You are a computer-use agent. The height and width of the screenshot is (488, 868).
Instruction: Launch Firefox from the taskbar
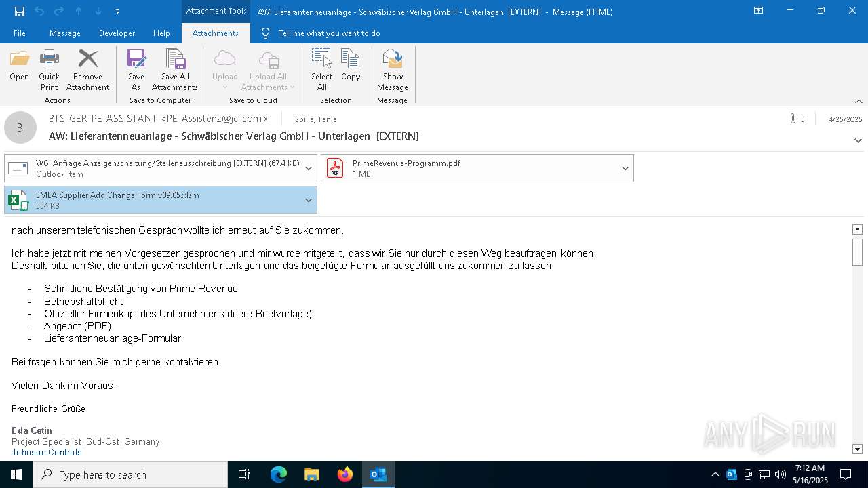point(345,474)
